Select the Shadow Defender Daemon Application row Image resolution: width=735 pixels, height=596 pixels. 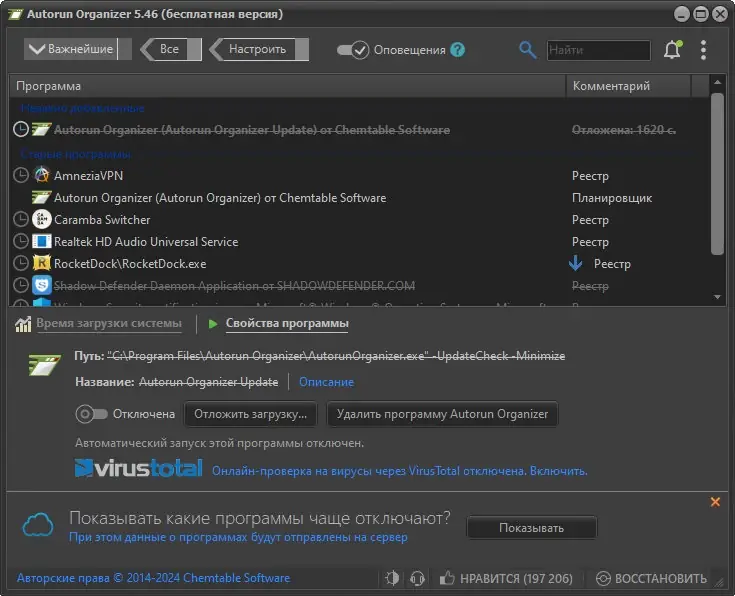[359, 286]
